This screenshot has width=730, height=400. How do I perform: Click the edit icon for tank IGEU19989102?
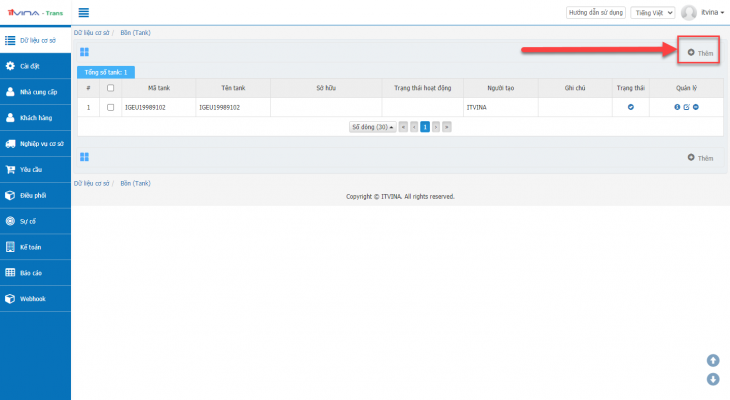click(686, 107)
